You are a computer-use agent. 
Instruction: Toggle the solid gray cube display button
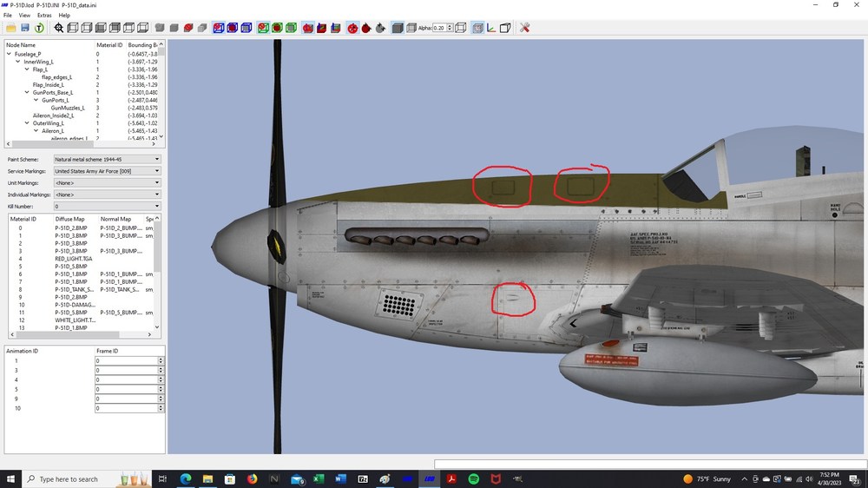pos(397,28)
